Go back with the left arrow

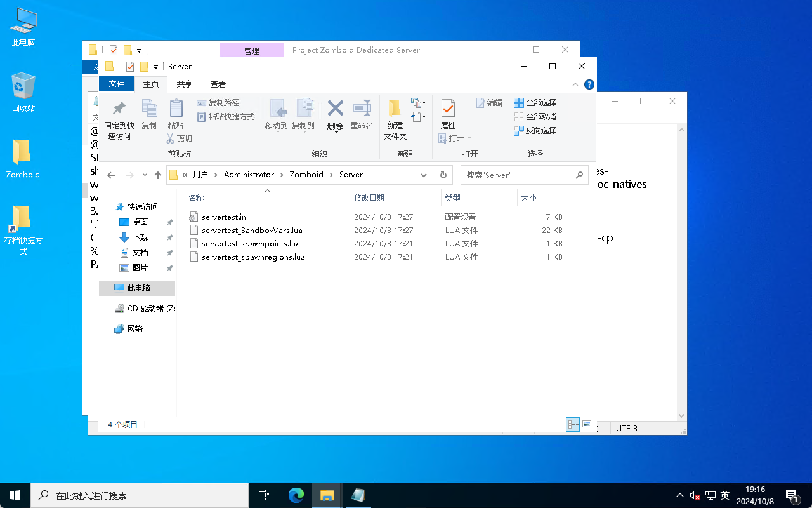(112, 175)
